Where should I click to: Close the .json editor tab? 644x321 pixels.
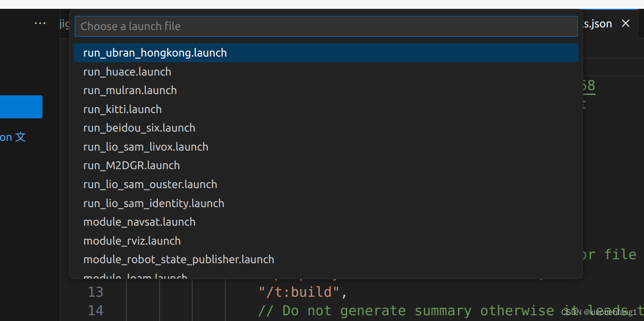(625, 23)
